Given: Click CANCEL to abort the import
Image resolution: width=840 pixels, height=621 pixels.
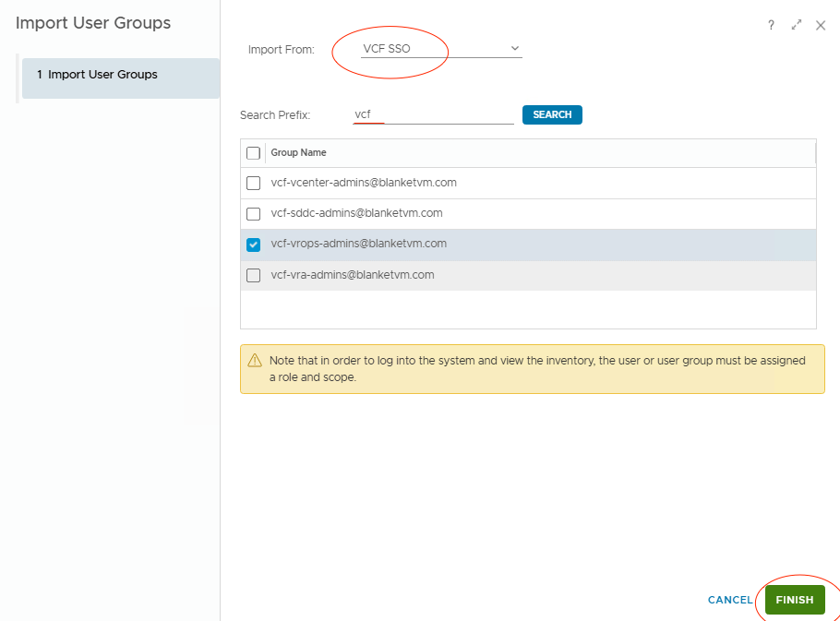Looking at the screenshot, I should (x=730, y=600).
